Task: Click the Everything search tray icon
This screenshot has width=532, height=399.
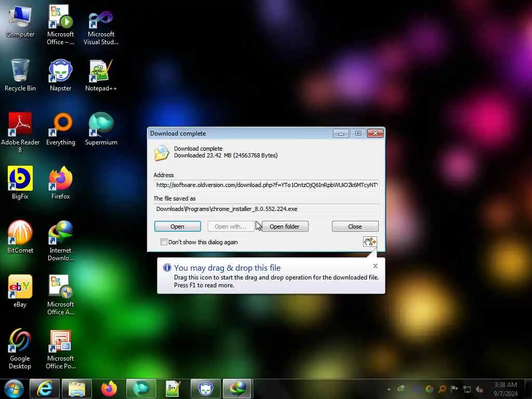Action: tap(442, 389)
